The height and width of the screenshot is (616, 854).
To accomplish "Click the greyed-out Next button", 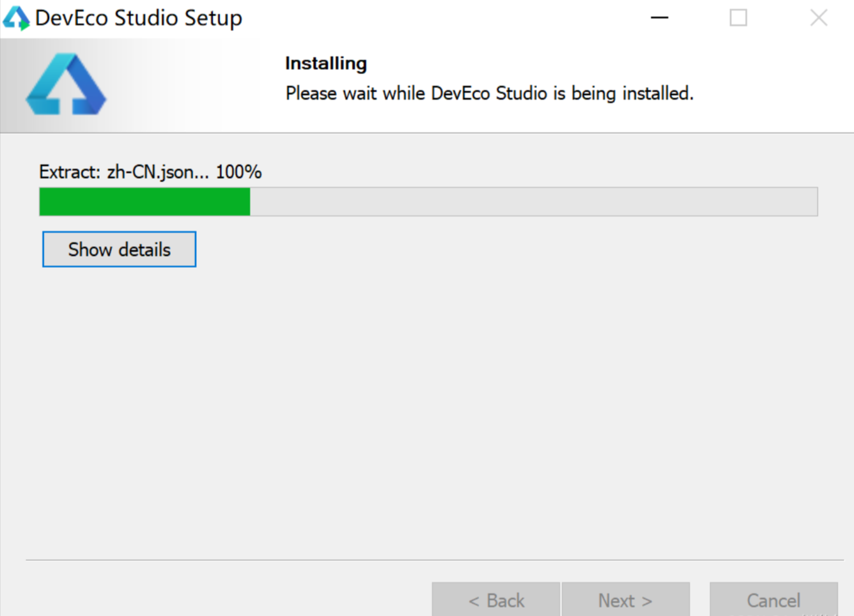I will pyautogui.click(x=625, y=600).
